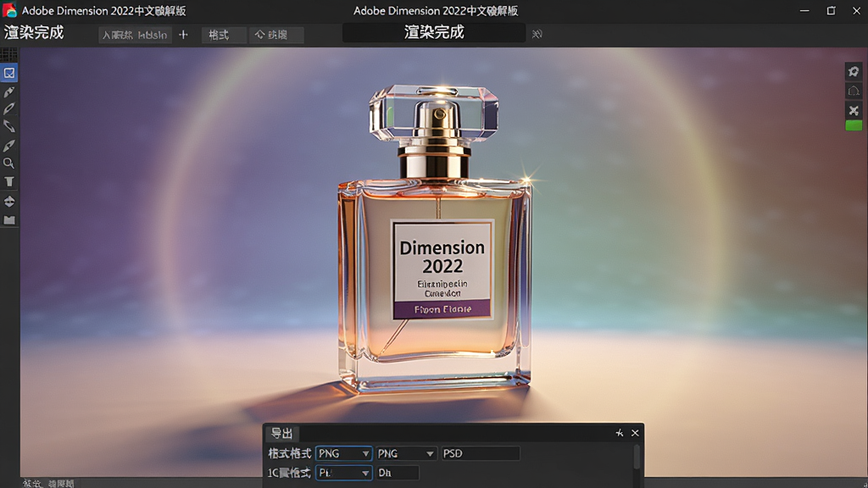Open the second PNG dropdown
Viewport: 868px width, 488px height.
pos(406,454)
